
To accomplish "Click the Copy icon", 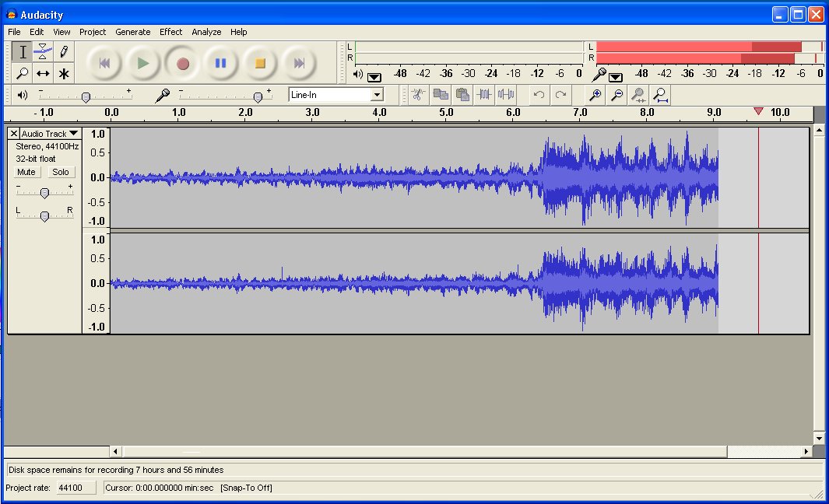I will (441, 95).
